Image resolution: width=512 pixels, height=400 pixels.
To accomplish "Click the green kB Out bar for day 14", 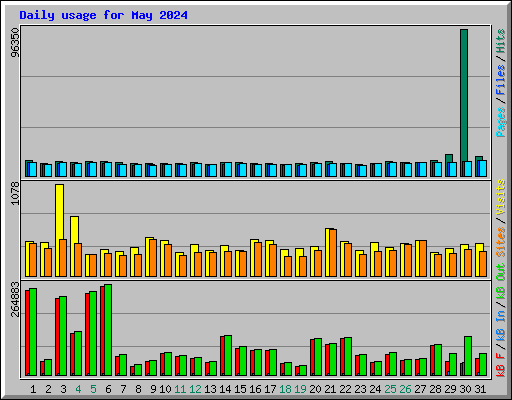I will pyautogui.click(x=228, y=355).
